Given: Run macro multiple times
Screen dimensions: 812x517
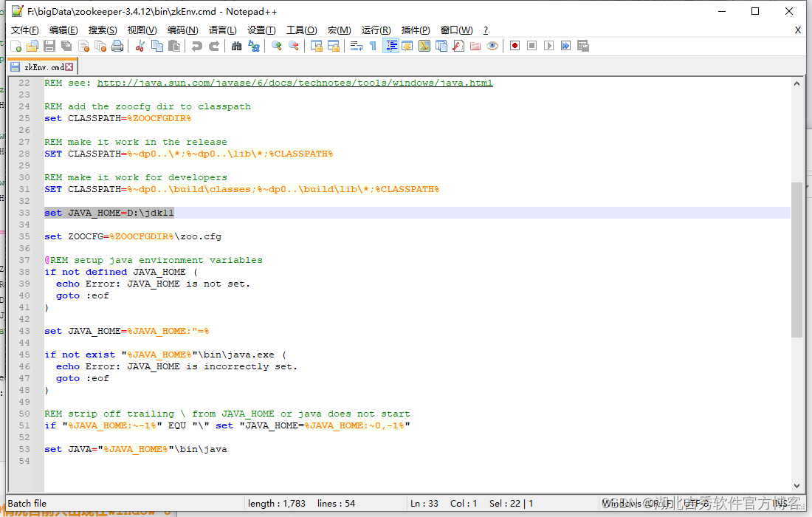Looking at the screenshot, I should coord(565,46).
